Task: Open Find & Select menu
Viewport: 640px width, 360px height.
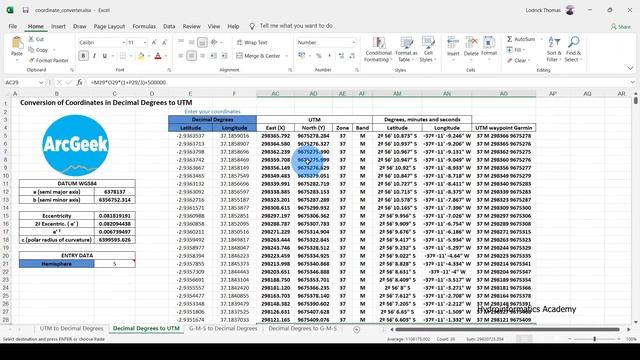Action: tap(573, 49)
